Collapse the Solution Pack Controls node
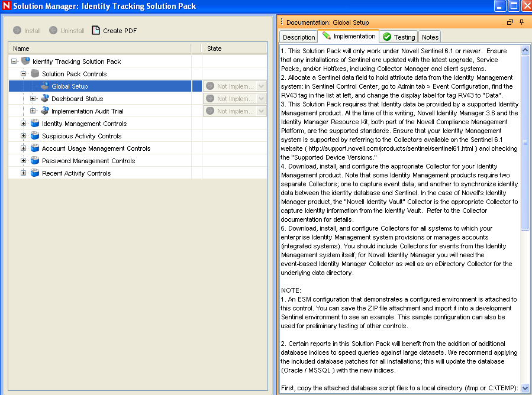 24,73
